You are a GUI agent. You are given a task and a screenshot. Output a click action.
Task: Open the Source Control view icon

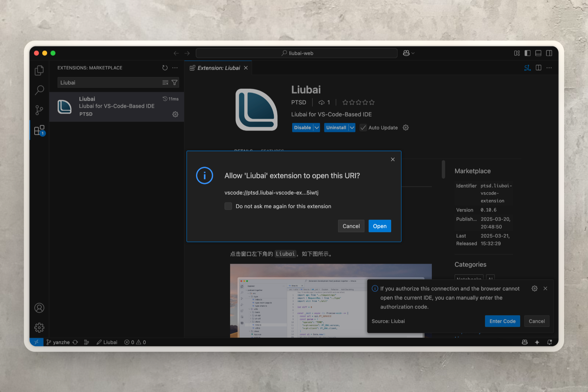(39, 110)
